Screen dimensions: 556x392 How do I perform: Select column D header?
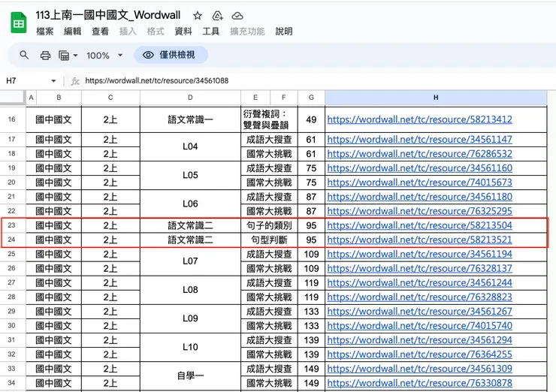tap(190, 98)
